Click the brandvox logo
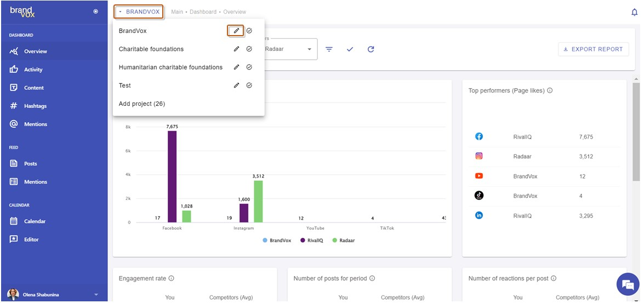Image resolution: width=644 pixels, height=303 pixels. click(x=22, y=12)
